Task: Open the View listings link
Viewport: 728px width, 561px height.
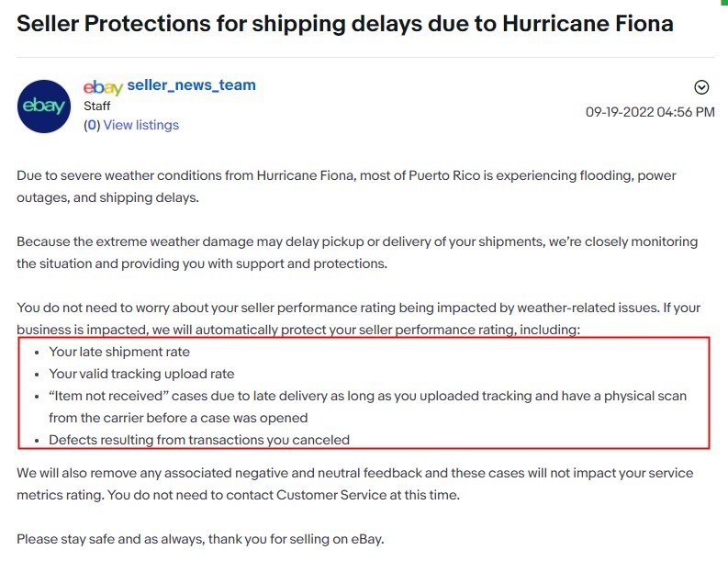Action: tap(140, 125)
